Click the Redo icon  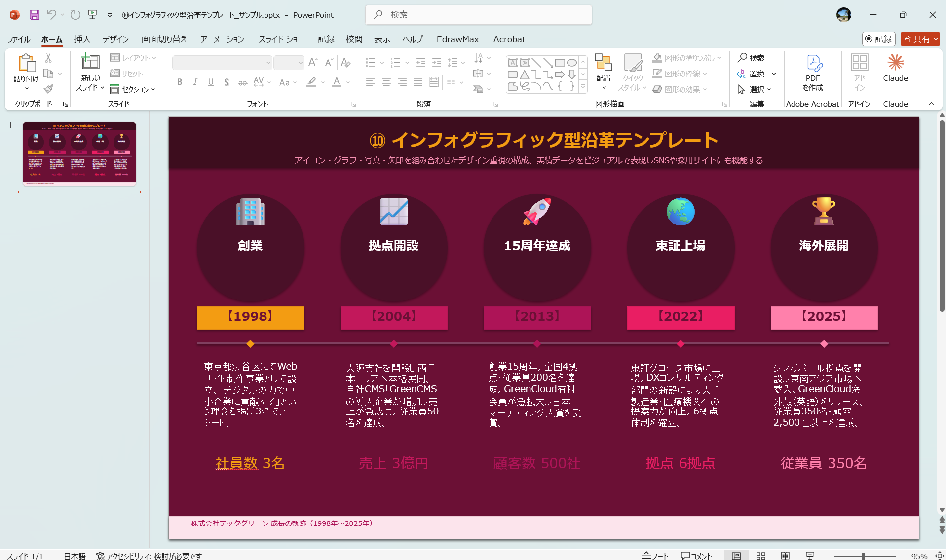[x=75, y=15]
